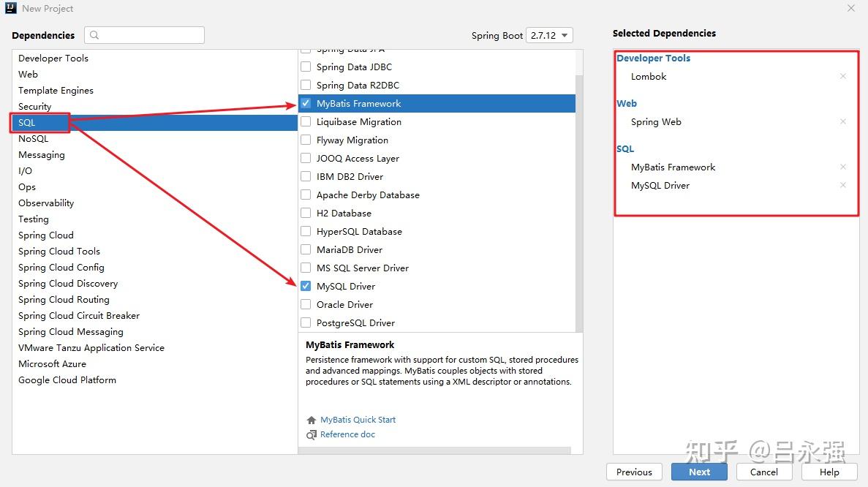
Task: Open the Spring Boot version dropdown
Action: 549,35
